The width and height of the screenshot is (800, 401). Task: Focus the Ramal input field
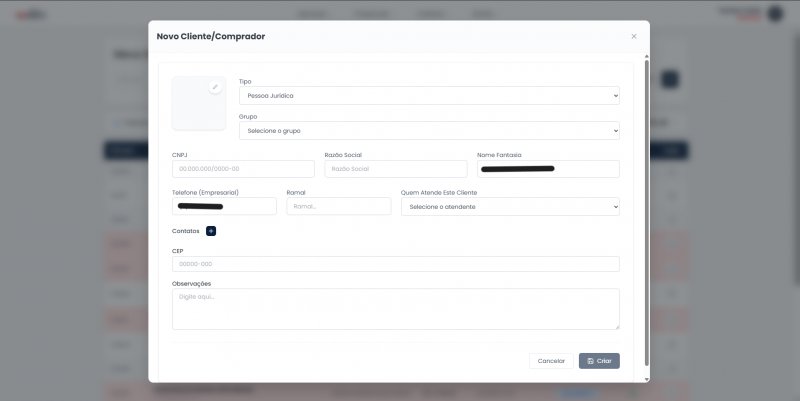(x=339, y=206)
